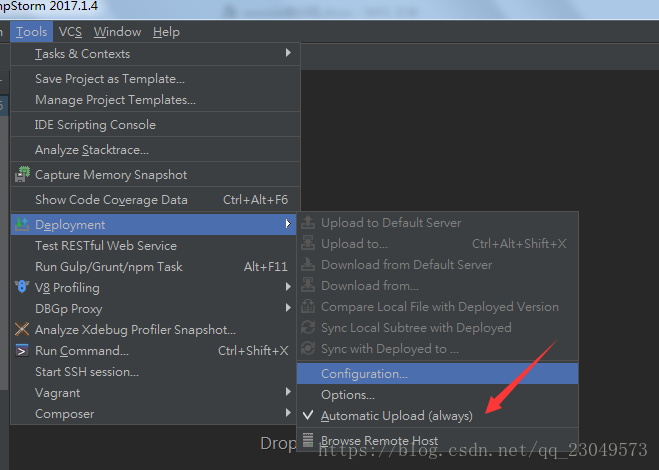Expand the Tasks & Contexts submenu arrow
Image resolution: width=659 pixels, height=470 pixels.
click(x=288, y=53)
